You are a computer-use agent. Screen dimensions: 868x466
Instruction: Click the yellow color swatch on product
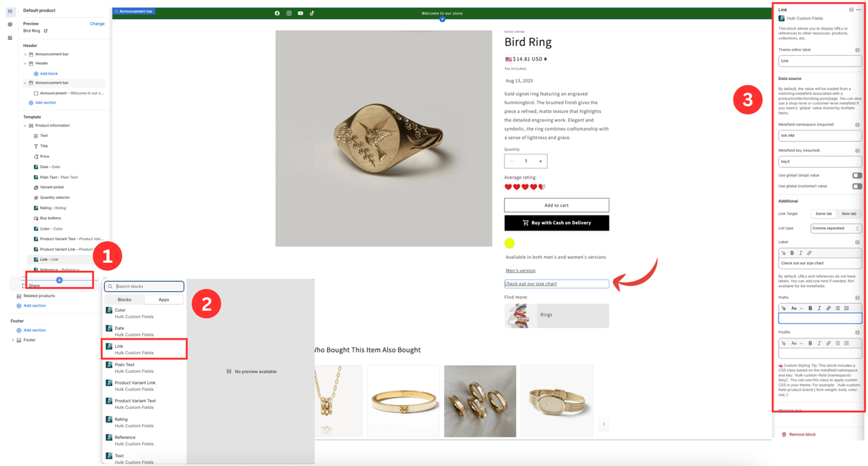(x=510, y=243)
